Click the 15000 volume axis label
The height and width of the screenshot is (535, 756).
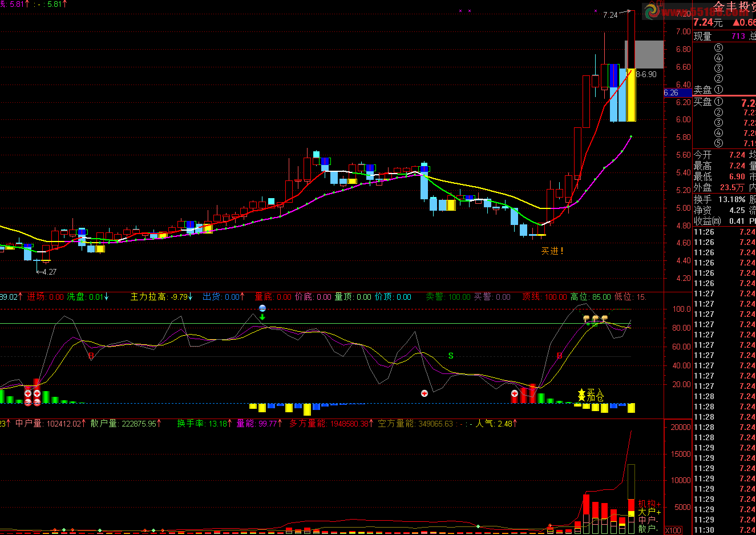pyautogui.click(x=681, y=454)
